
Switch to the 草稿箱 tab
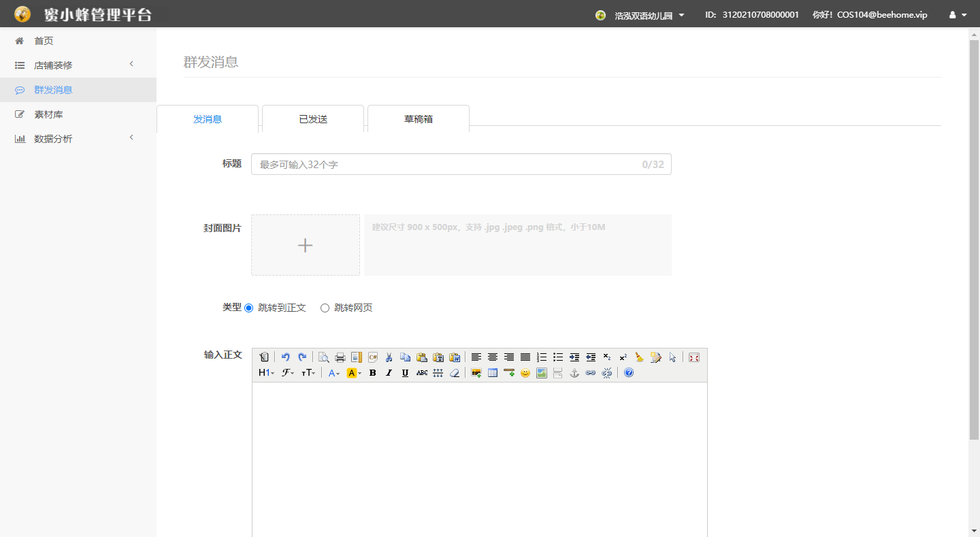pyautogui.click(x=419, y=119)
